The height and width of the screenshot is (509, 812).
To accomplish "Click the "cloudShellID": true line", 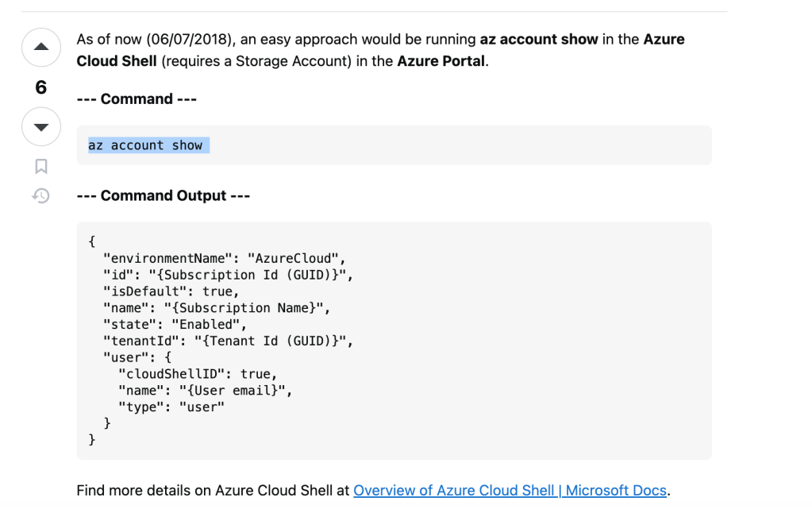I will tap(198, 374).
